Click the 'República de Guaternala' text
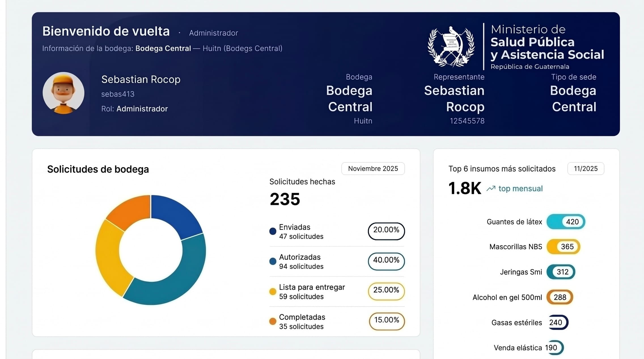Screen dimensions: 644x359 pyautogui.click(x=530, y=67)
